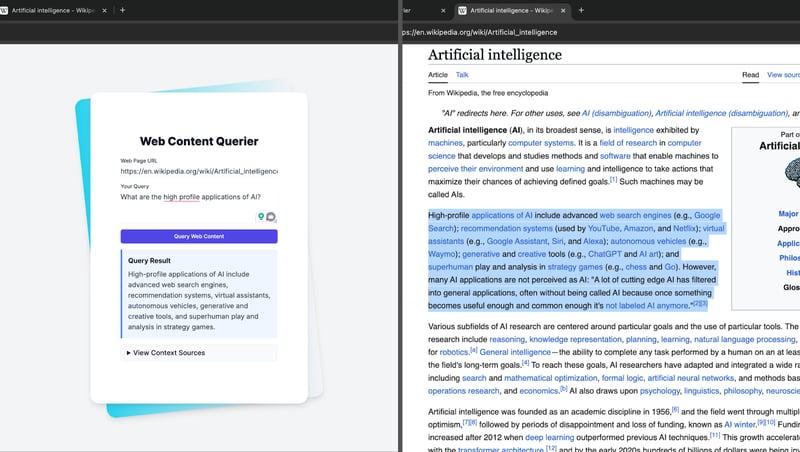Follow the 'field of research' link
Screen dimensions: 800x452
click(628, 143)
